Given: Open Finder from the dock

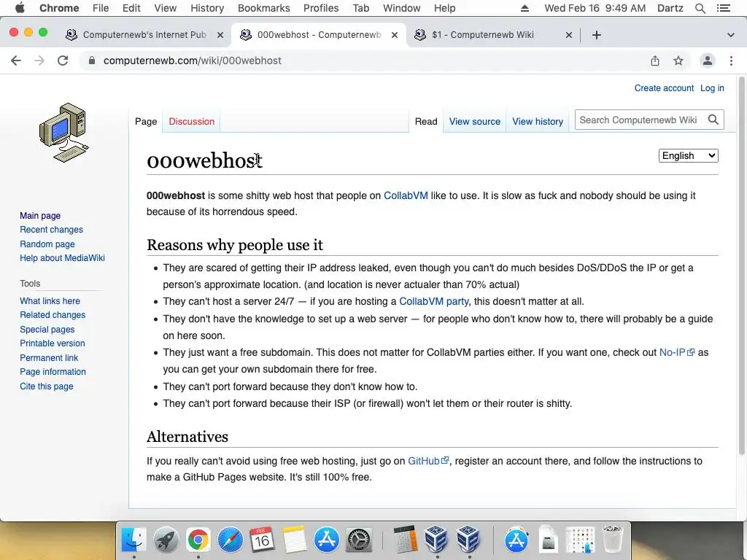Looking at the screenshot, I should (134, 540).
